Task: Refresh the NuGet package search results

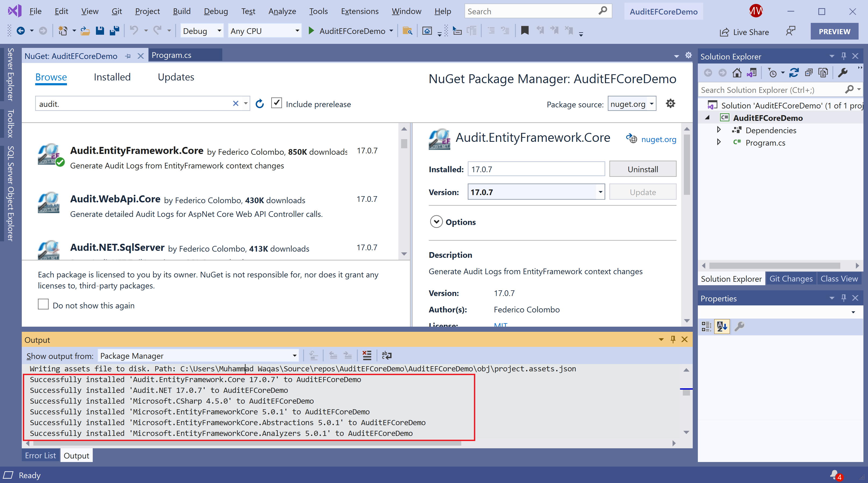Action: (x=259, y=104)
